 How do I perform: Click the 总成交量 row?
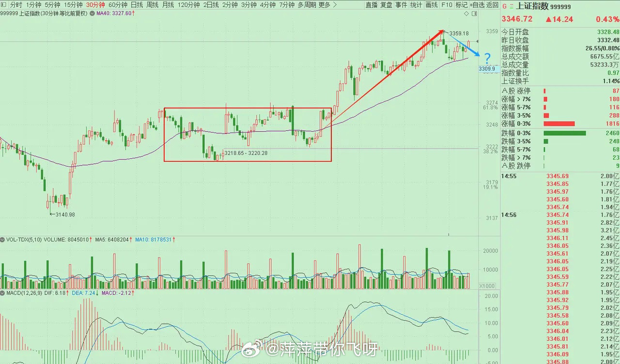click(x=560, y=65)
